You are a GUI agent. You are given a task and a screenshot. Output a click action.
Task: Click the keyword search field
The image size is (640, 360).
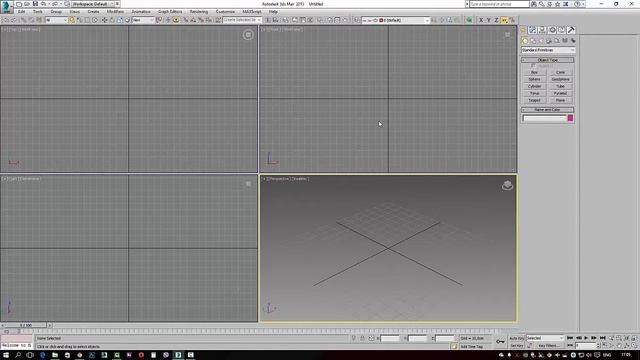tap(499, 4)
